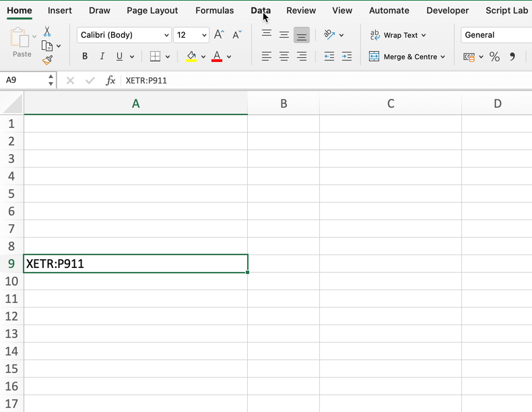
Task: Click Name Box stepper arrows
Action: click(51, 80)
